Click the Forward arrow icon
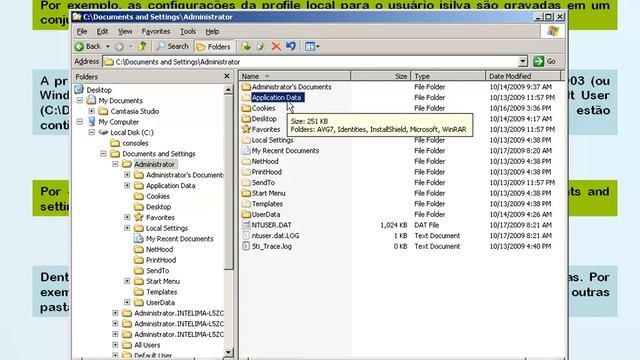 coord(119,47)
